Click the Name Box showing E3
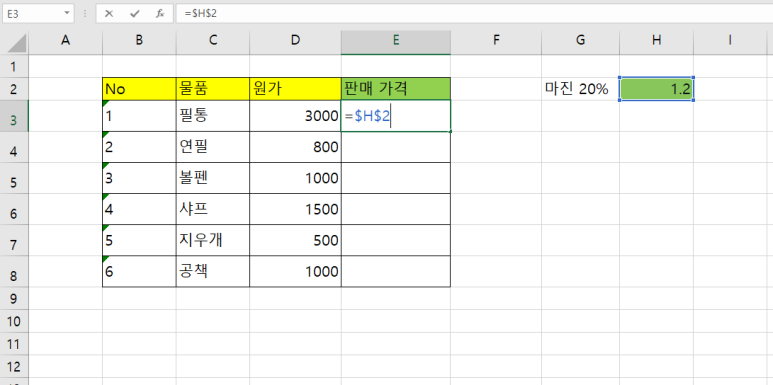773x385 pixels. click(33, 14)
